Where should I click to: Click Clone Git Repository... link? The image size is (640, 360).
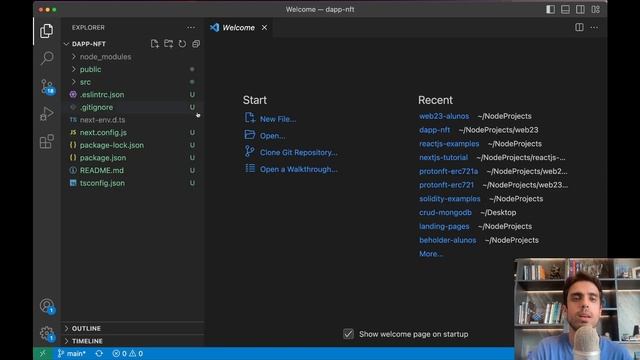298,153
